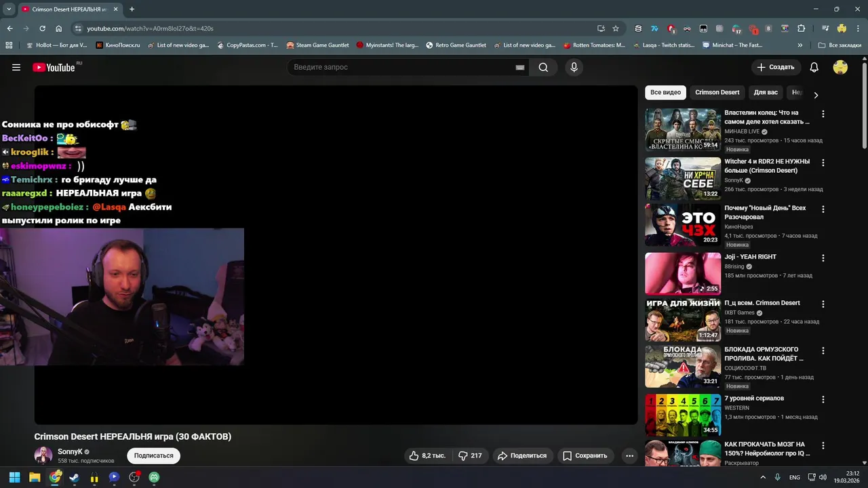Screen dimensions: 868x488
Task: Open Lasqa - Twitch statistics bookmark
Action: pyautogui.click(x=663, y=45)
